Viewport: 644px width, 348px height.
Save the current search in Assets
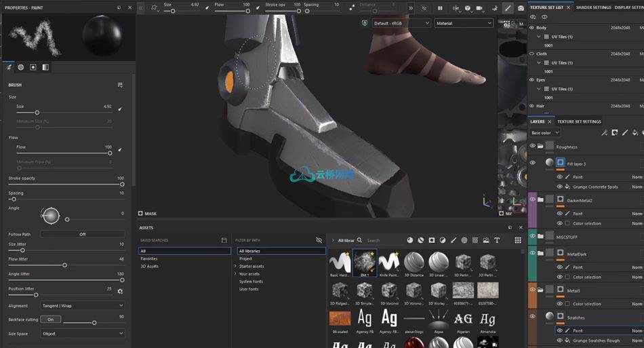224,240
